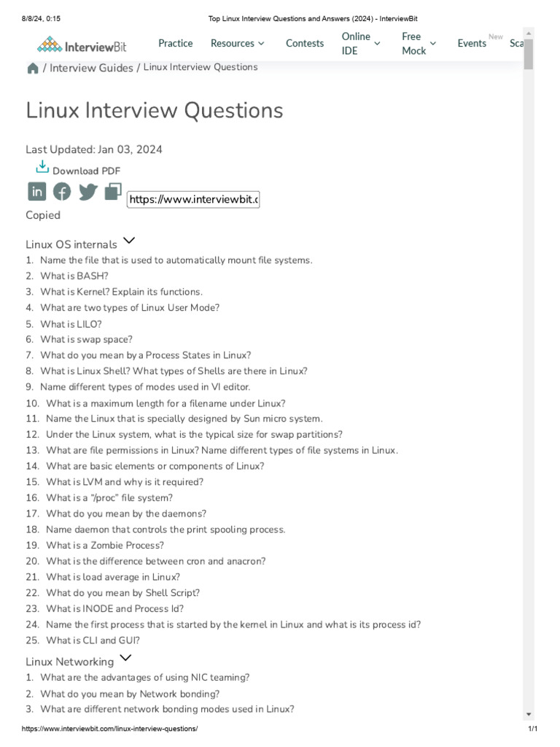Viewport: 560px width, 747px height.
Task: Click the copy link icon
Action: pyautogui.click(x=113, y=192)
